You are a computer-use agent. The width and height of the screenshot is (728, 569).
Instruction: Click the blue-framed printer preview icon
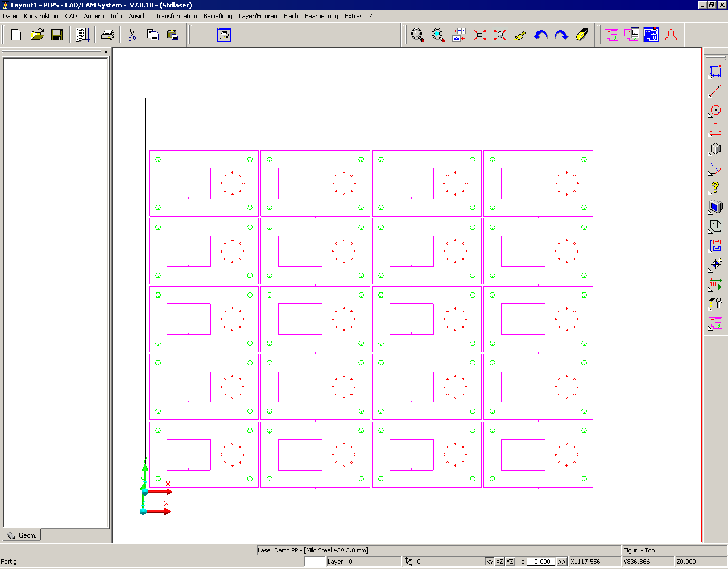[224, 35]
